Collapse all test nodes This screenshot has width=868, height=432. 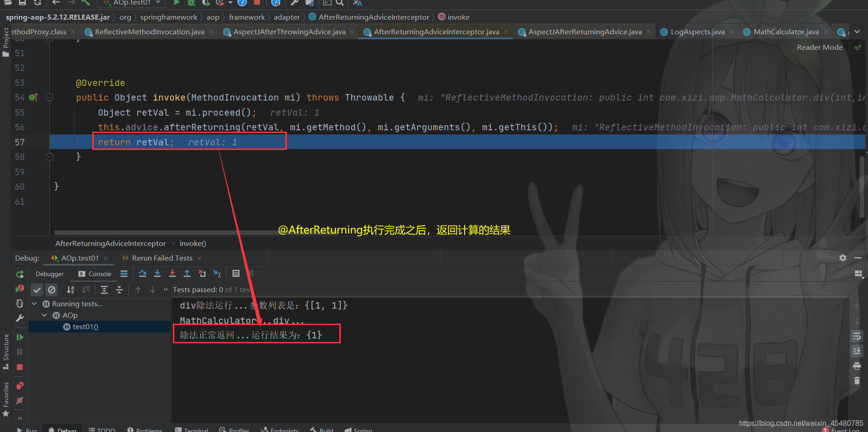[119, 289]
